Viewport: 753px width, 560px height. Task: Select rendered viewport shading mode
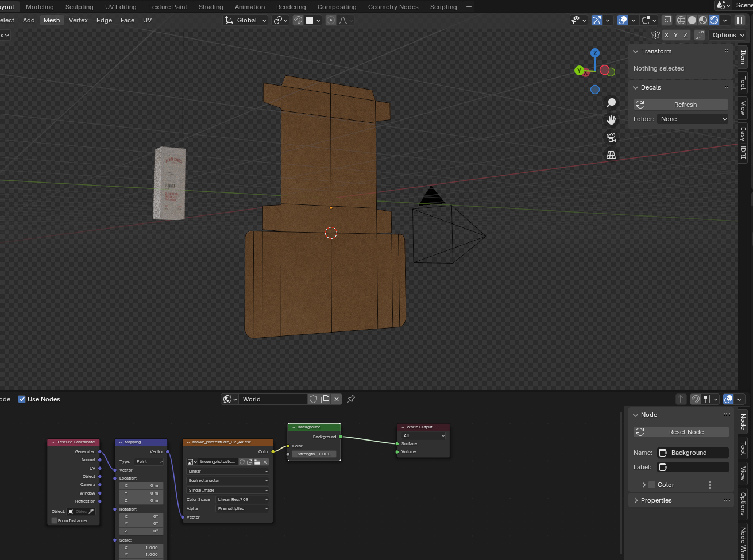(x=714, y=20)
